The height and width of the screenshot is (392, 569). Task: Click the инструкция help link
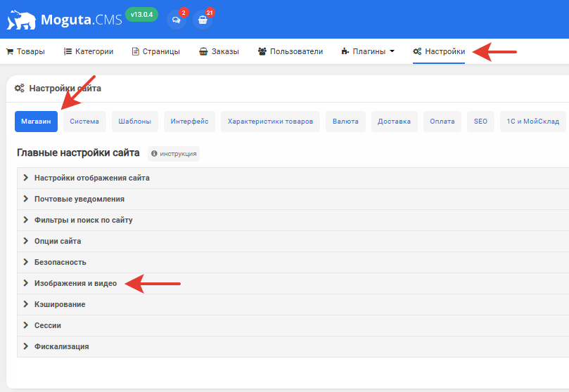coord(174,153)
